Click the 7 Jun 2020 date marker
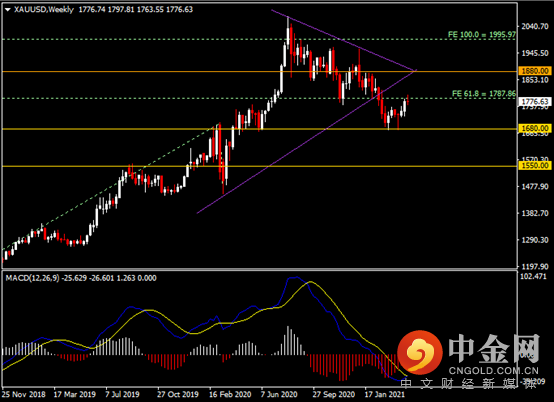 coord(279,394)
